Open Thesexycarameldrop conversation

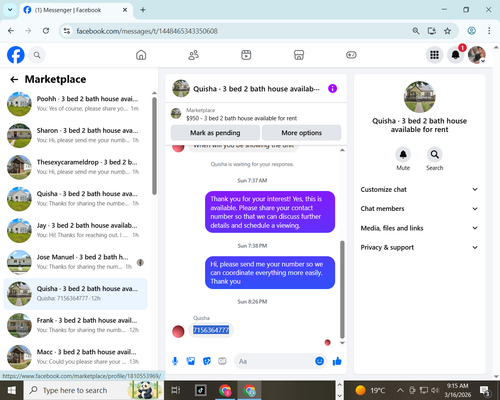tap(75, 167)
